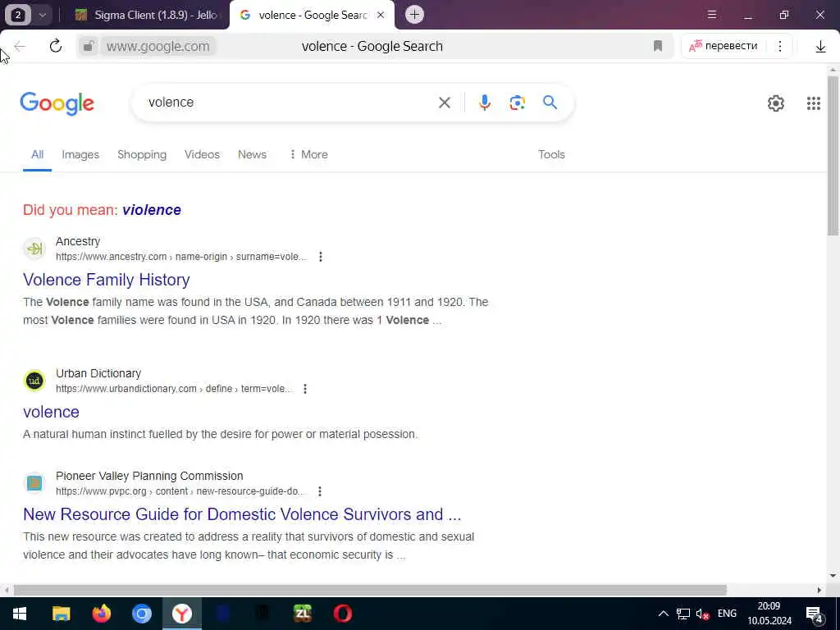Screen dimensions: 840x630
Task: Open translator options three-dot menu
Action: tap(780, 46)
